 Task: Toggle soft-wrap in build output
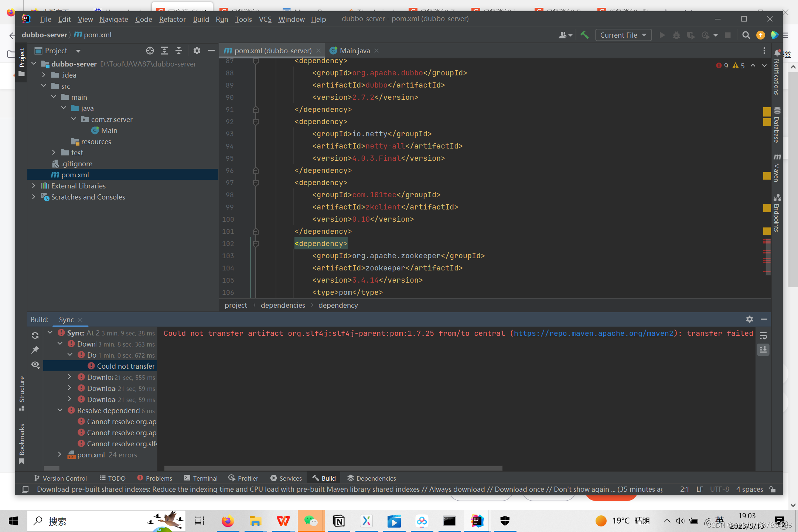pos(763,335)
